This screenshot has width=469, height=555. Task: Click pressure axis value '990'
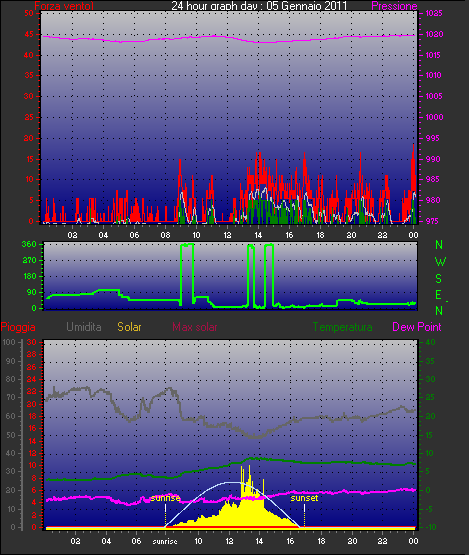(x=433, y=159)
